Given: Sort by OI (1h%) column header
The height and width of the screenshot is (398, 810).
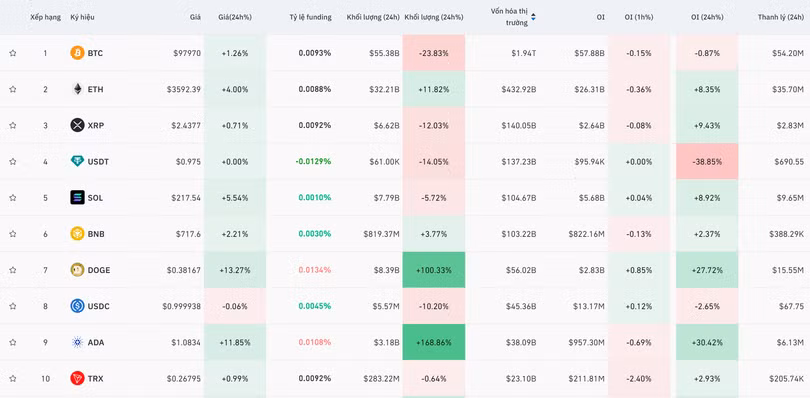Looking at the screenshot, I should point(638,17).
